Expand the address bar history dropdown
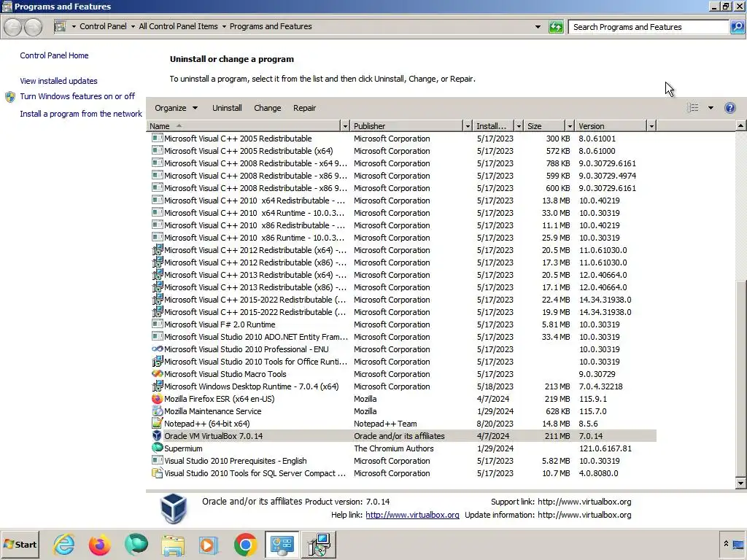Screen dimensions: 747x560 pyautogui.click(x=538, y=27)
